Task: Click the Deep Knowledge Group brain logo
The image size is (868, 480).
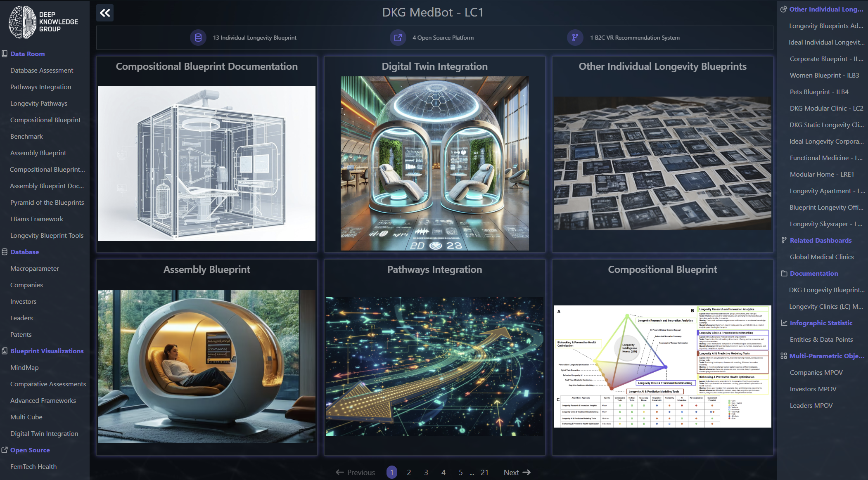Action: click(23, 22)
